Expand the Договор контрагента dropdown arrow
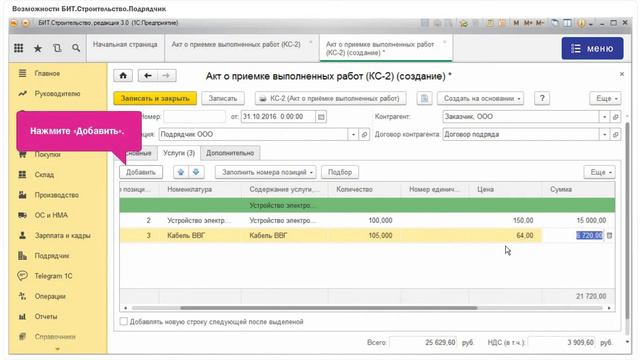640x360 pixels. click(604, 134)
